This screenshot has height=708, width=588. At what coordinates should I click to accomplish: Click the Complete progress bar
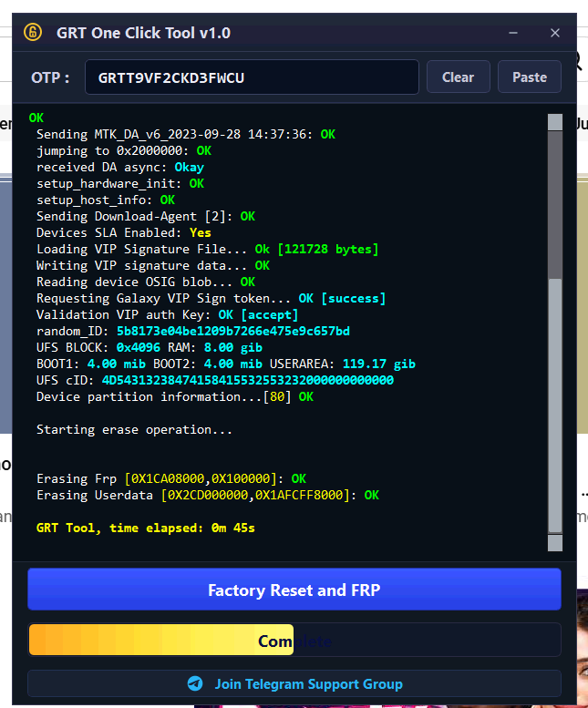coord(294,641)
